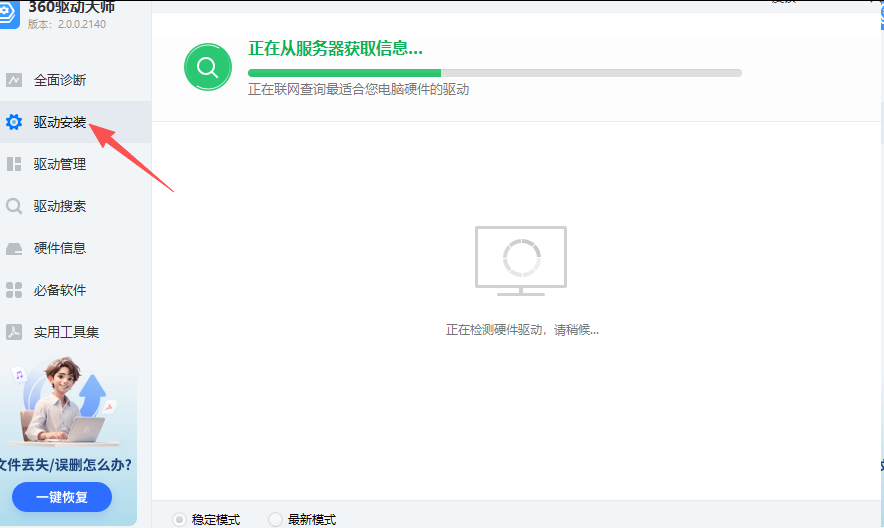Click the 一键恢复 button
This screenshot has width=884, height=528.
pos(62,497)
